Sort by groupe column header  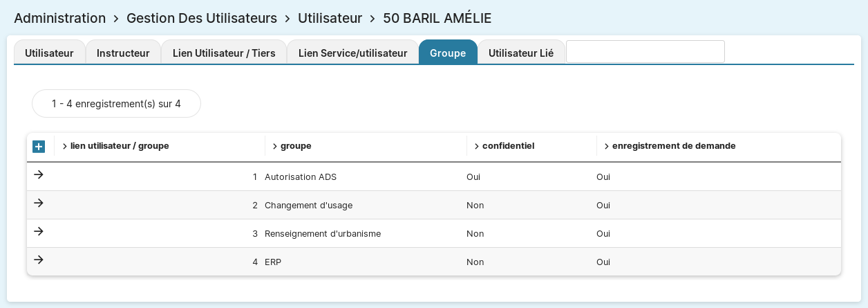[x=295, y=146]
